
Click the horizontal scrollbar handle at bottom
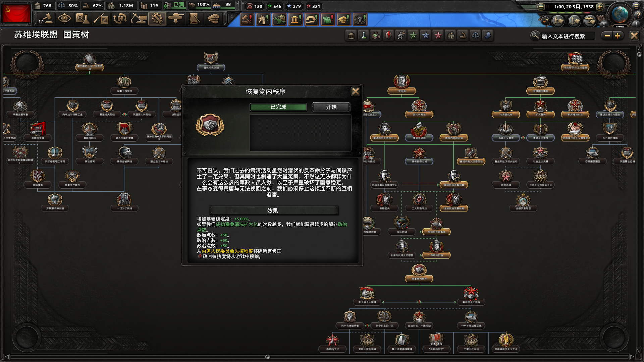[x=267, y=357]
